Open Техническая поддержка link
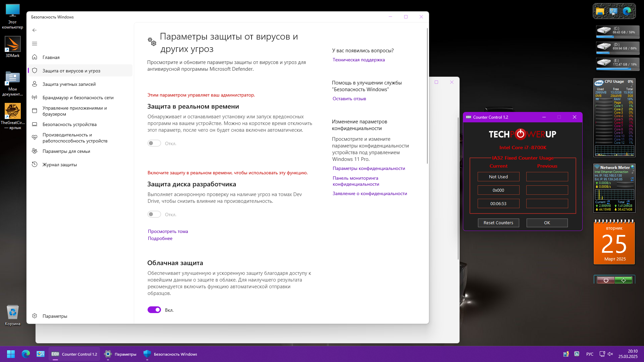The image size is (644, 362). click(x=359, y=60)
